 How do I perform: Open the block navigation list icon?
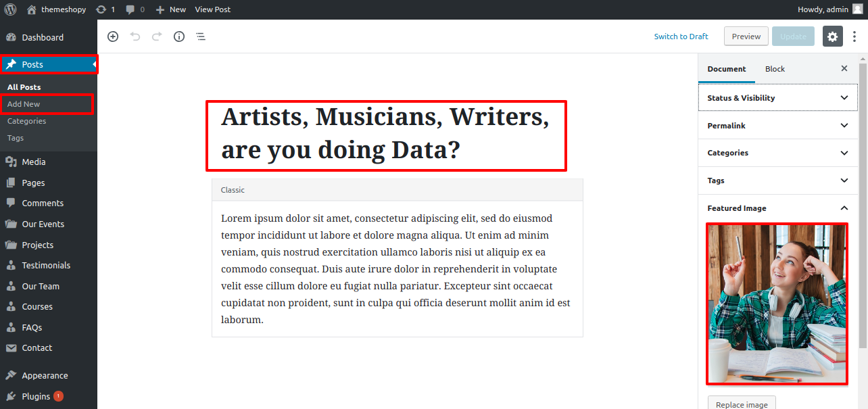coord(201,37)
